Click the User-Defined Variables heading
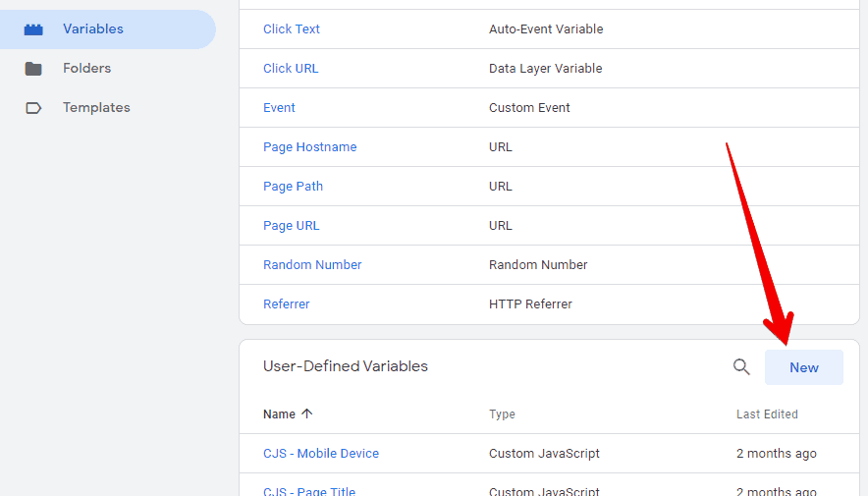Image resolution: width=868 pixels, height=496 pixels. coord(346,366)
